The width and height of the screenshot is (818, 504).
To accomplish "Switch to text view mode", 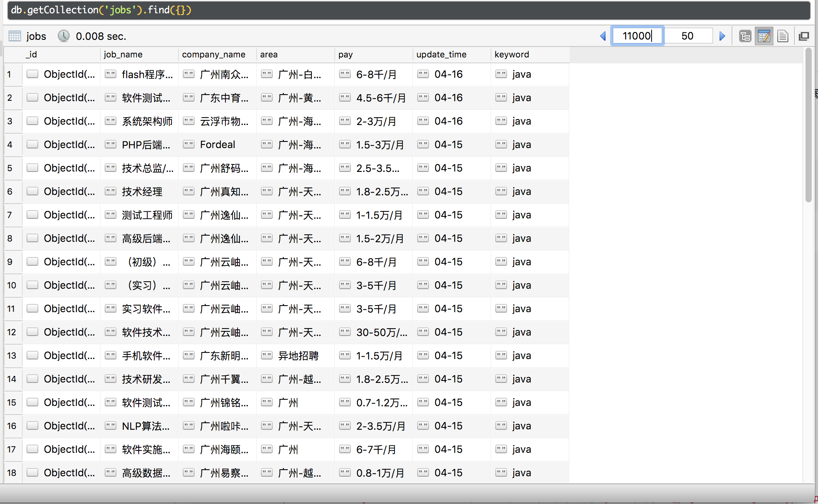I will pyautogui.click(x=782, y=36).
